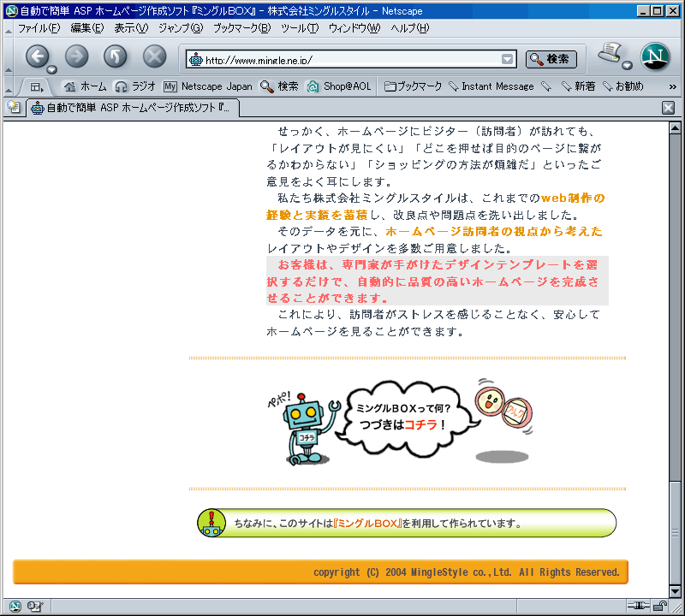Open the Instant Message bookmark
The image size is (685, 616).
[491, 86]
